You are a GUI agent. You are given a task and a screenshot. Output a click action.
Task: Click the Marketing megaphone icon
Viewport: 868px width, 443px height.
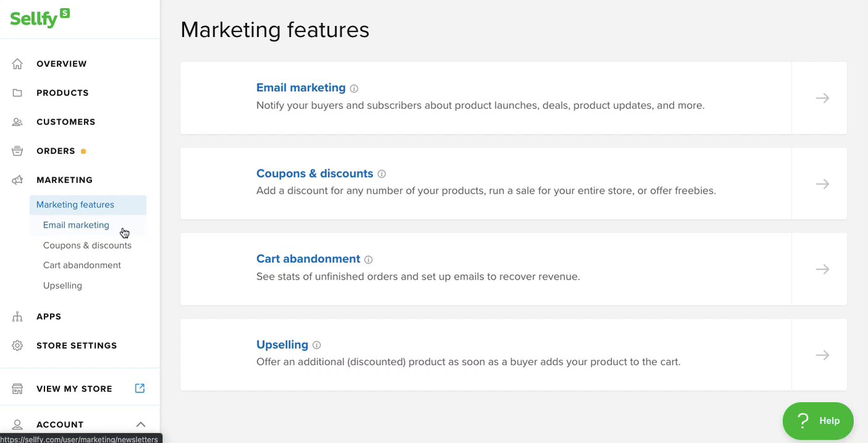click(17, 180)
